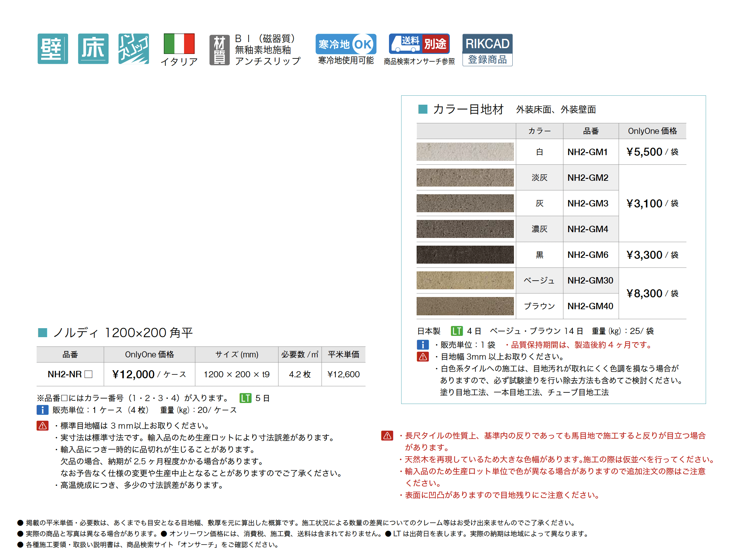Click the anti-slip ノンスリップ icon
Screen dimensions: 733x560
[133, 49]
